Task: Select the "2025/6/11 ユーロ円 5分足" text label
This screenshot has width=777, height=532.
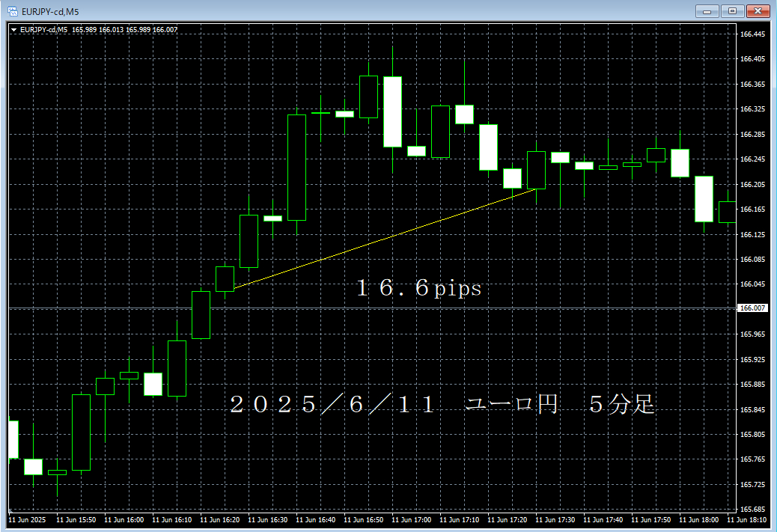Action: coord(442,406)
